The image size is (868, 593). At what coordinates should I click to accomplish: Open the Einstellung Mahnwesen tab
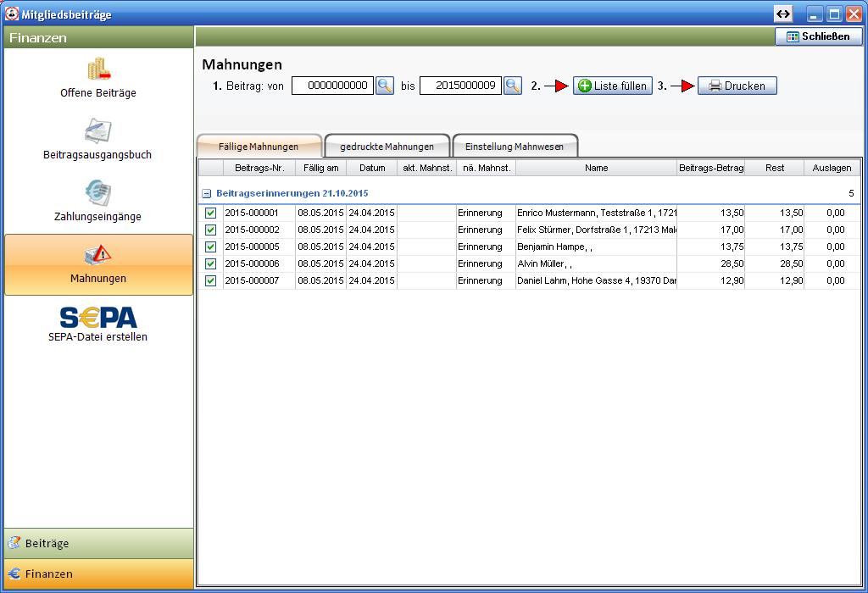click(x=515, y=147)
